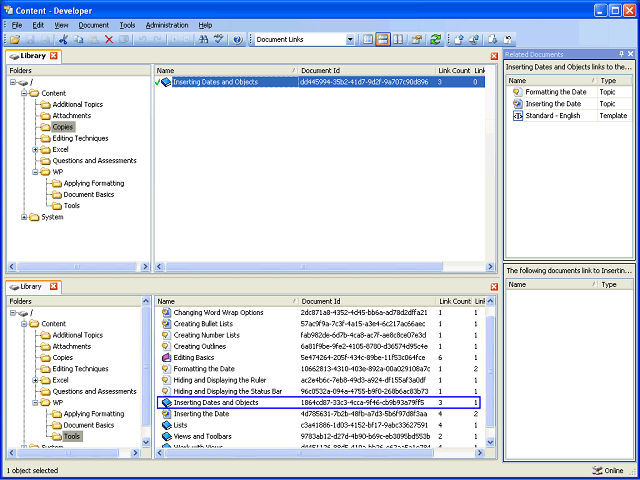Close the upper Library tab with its X
This screenshot has width=640, height=480.
54,56
